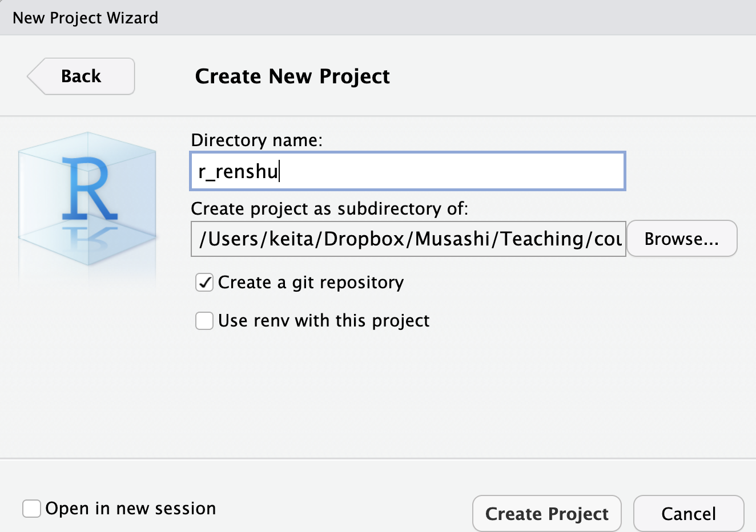756x532 pixels.
Task: Click "Create project as subdirectory of:" label
Action: [329, 208]
